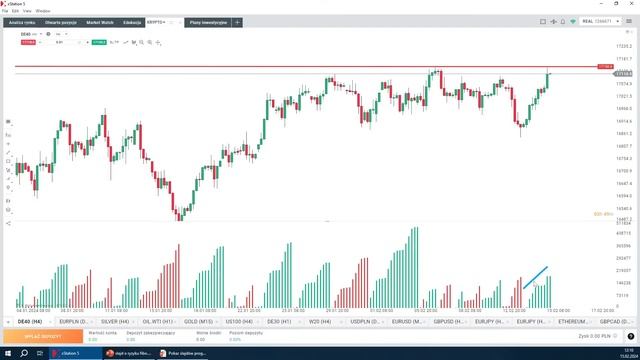Image resolution: width=640 pixels, height=360 pixels.
Task: Open the Window menu
Action: [43, 11]
